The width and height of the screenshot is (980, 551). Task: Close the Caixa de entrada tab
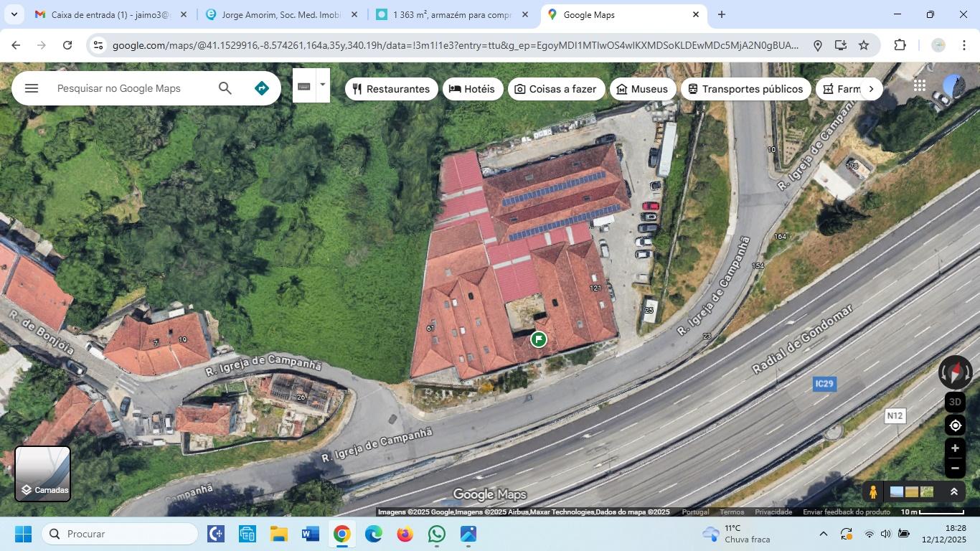click(184, 14)
